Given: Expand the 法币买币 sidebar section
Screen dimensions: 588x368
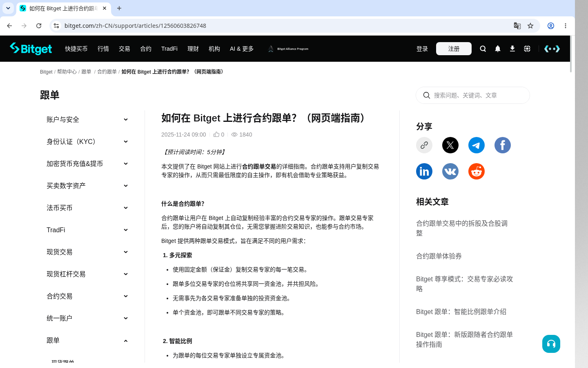Looking at the screenshot, I should [87, 208].
